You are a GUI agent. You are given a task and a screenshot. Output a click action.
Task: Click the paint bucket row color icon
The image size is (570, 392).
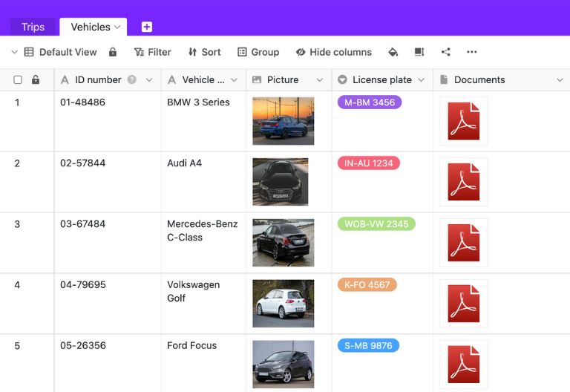pyautogui.click(x=393, y=52)
